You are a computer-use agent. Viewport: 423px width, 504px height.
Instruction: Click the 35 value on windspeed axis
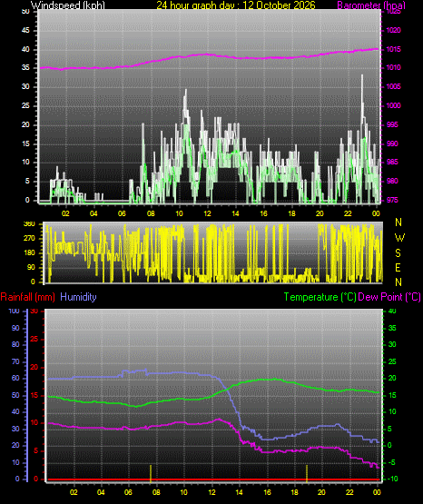point(25,67)
